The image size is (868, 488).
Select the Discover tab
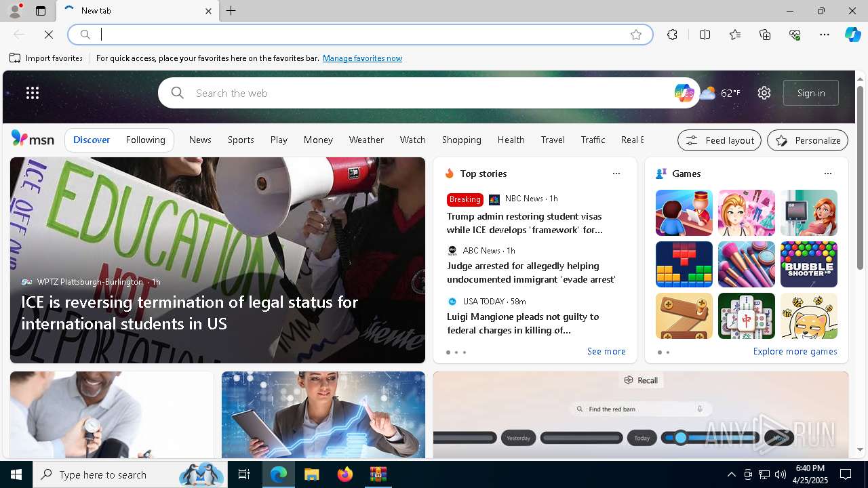click(x=92, y=140)
